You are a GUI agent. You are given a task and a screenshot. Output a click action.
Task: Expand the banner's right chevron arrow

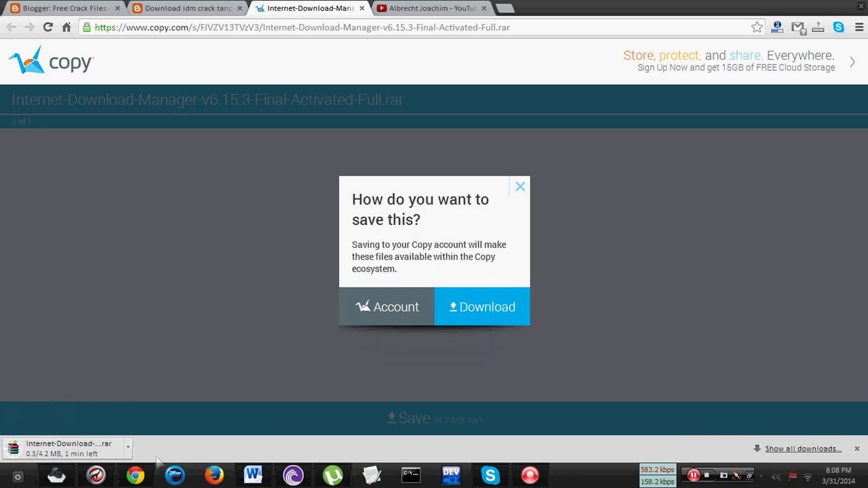coord(852,62)
